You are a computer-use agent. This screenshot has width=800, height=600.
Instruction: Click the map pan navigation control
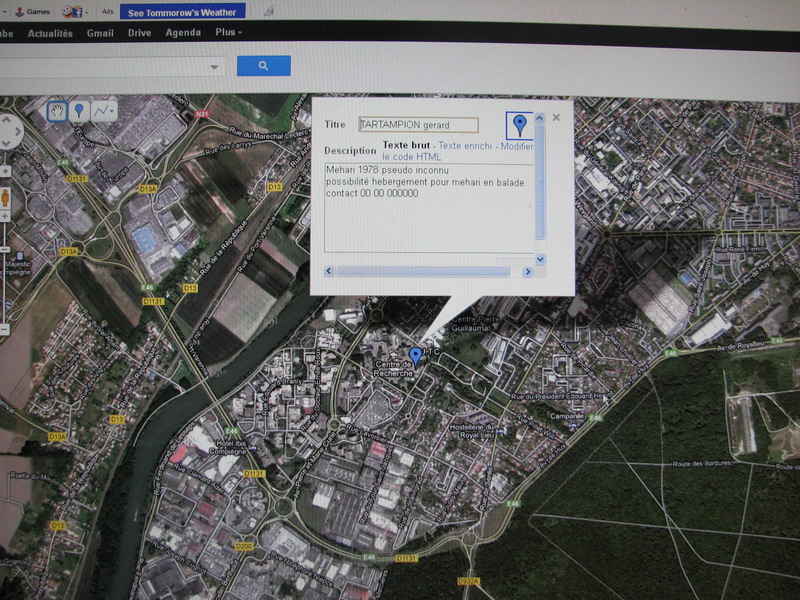[x=8, y=132]
